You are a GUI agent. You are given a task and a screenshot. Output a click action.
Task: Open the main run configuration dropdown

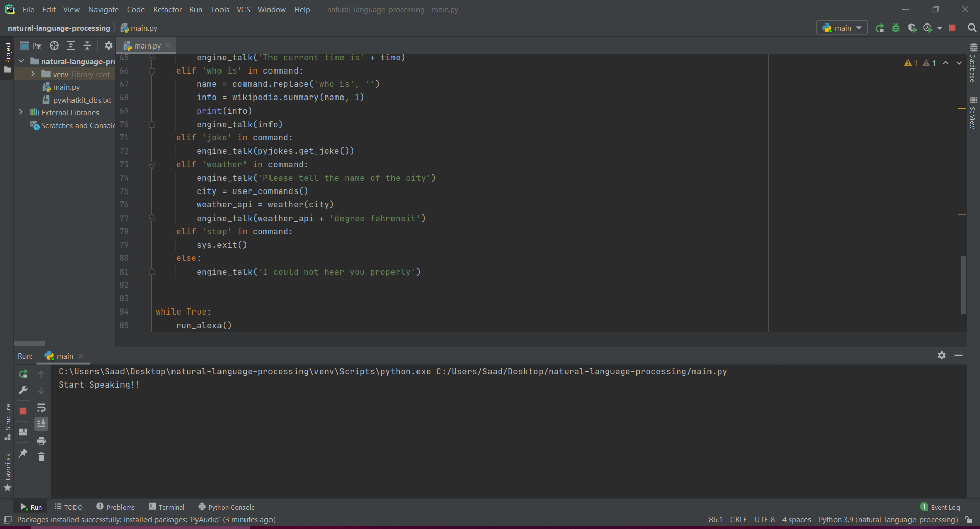pyautogui.click(x=842, y=28)
